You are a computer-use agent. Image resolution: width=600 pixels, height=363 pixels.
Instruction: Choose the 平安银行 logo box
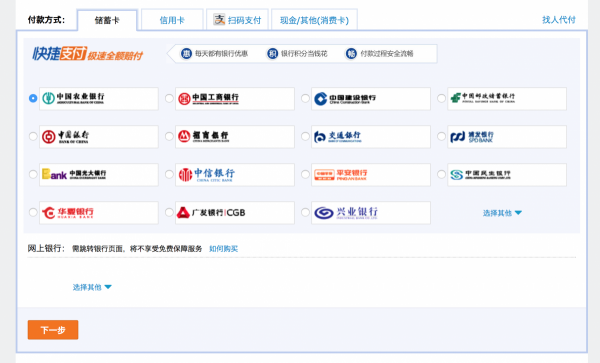coord(371,175)
